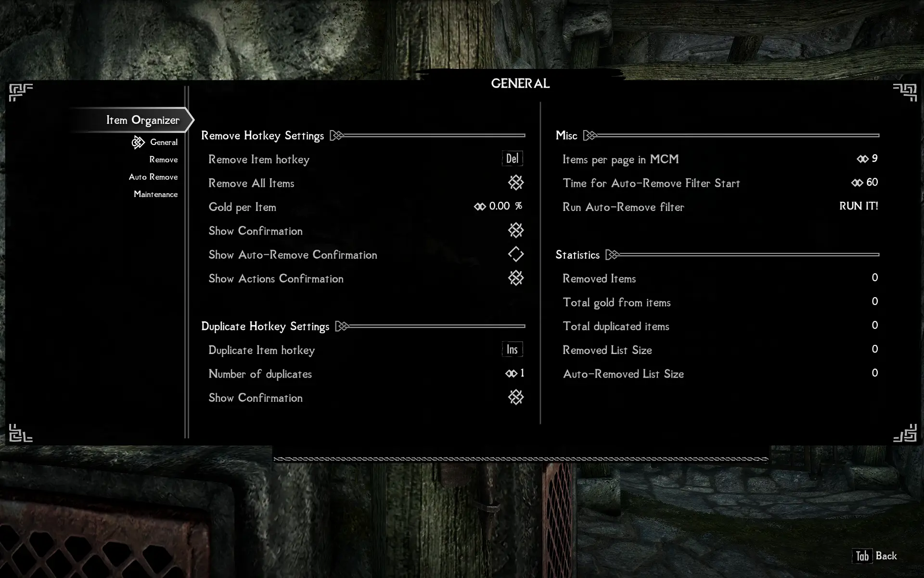Toggle Show Auto-Remove Confirmation setting
The height and width of the screenshot is (578, 924).
pos(515,254)
